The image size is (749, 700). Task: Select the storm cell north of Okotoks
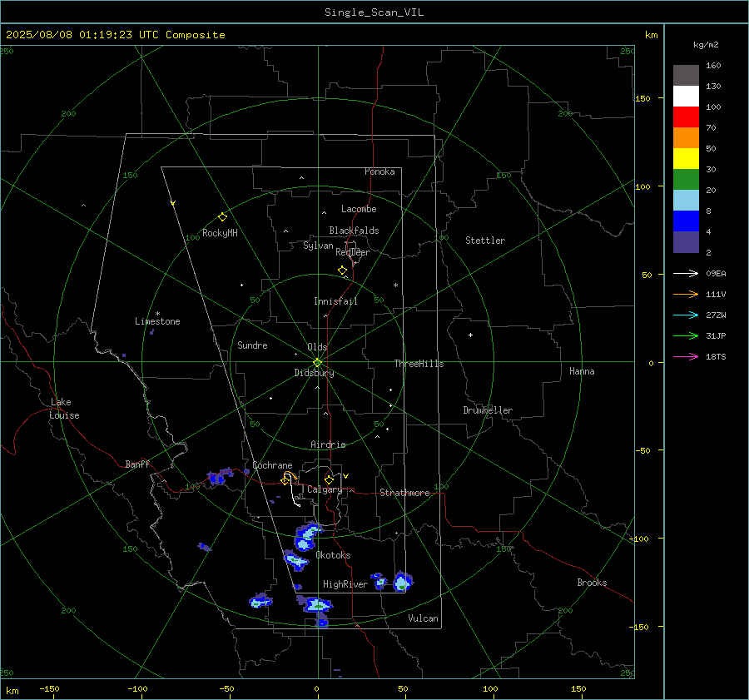point(308,536)
